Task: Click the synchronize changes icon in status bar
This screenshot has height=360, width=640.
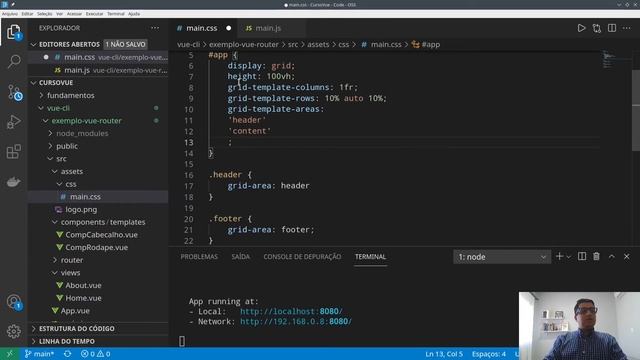Action: (x=68, y=354)
